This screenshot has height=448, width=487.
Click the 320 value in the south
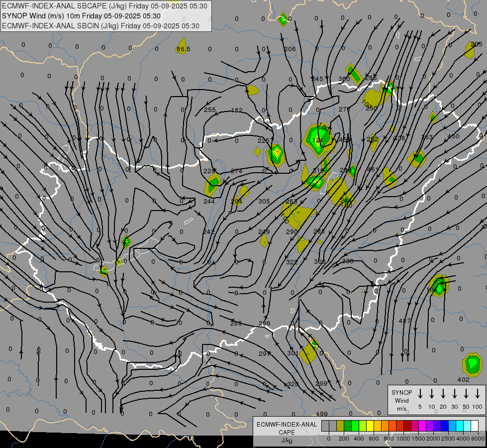293,384
